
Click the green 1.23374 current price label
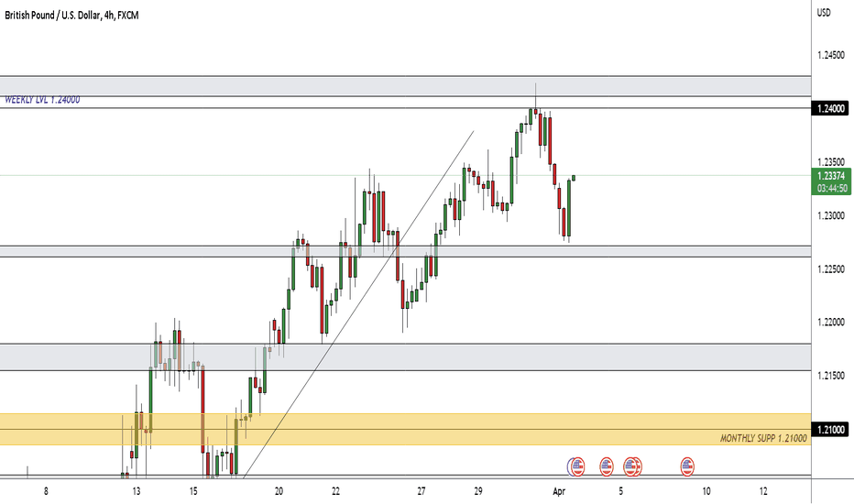831,176
